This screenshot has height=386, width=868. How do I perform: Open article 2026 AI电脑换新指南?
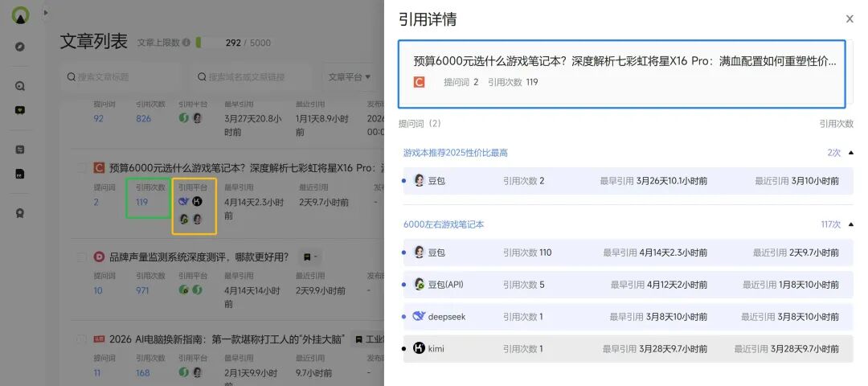point(227,339)
